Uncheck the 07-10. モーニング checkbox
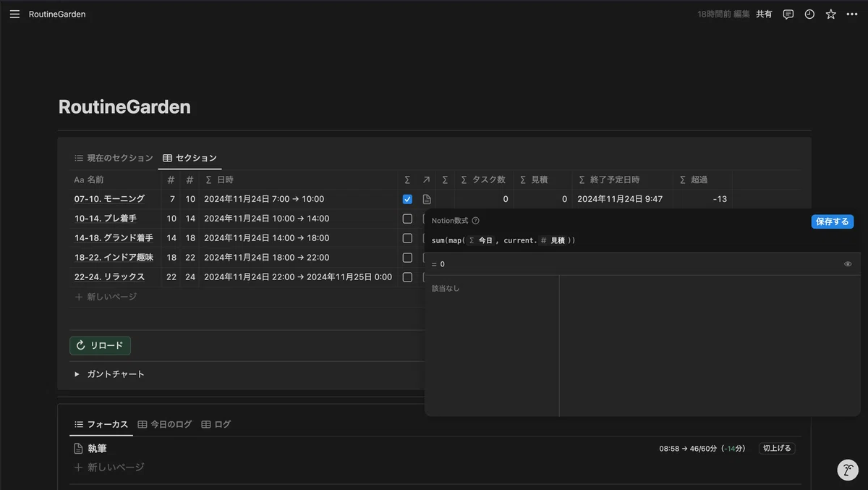 (x=407, y=199)
